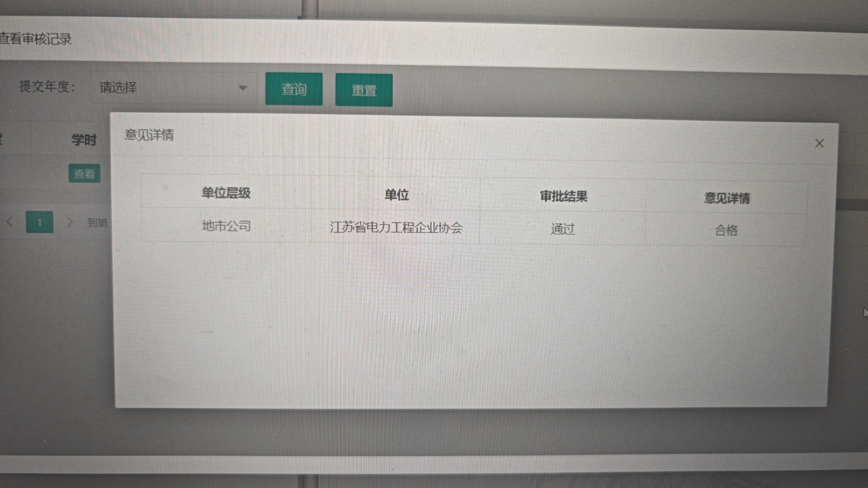Image resolution: width=868 pixels, height=488 pixels.
Task: Go to next page arrow
Action: pyautogui.click(x=69, y=222)
